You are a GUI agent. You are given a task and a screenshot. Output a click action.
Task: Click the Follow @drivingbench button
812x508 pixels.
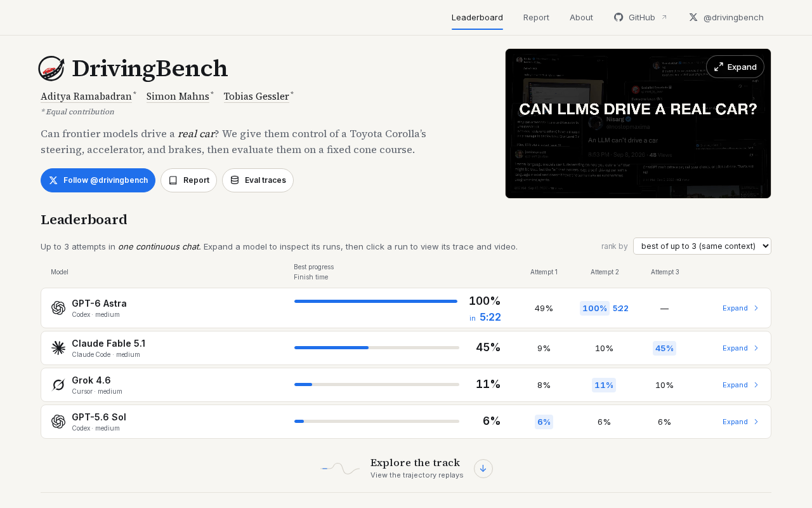(98, 180)
